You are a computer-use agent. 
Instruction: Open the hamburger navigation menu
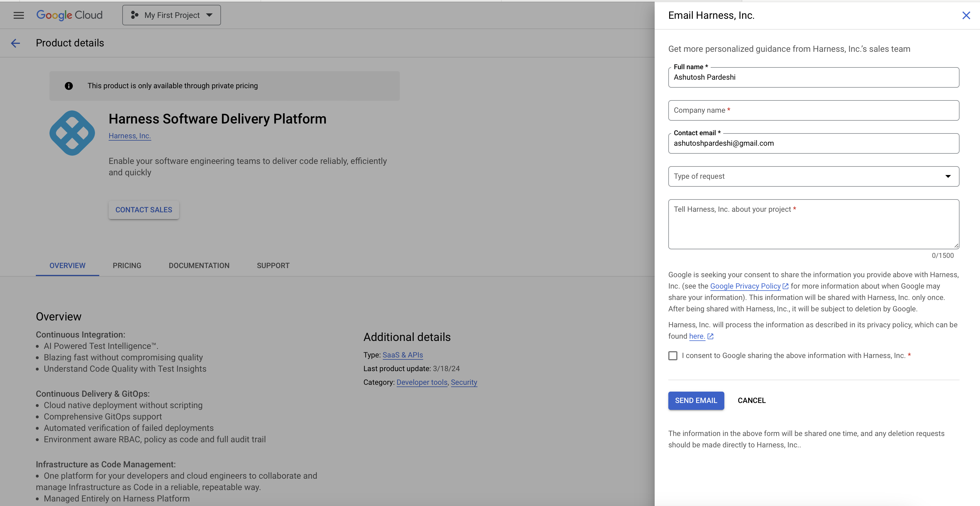click(19, 15)
